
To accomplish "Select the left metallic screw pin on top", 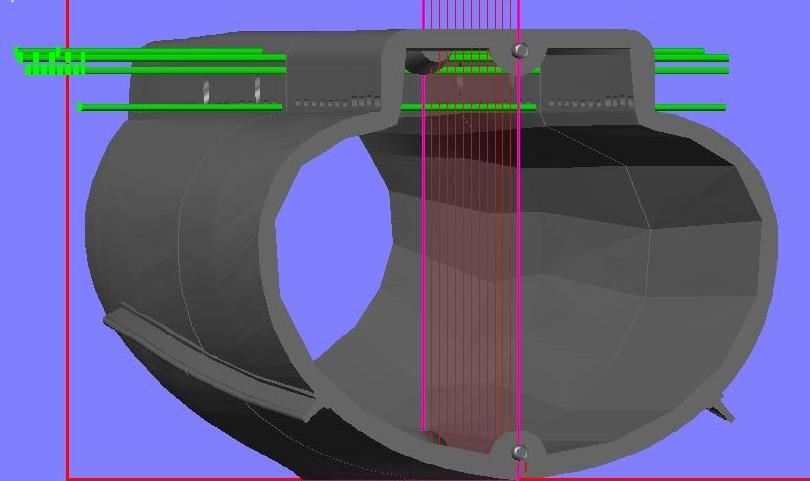I will point(206,91).
